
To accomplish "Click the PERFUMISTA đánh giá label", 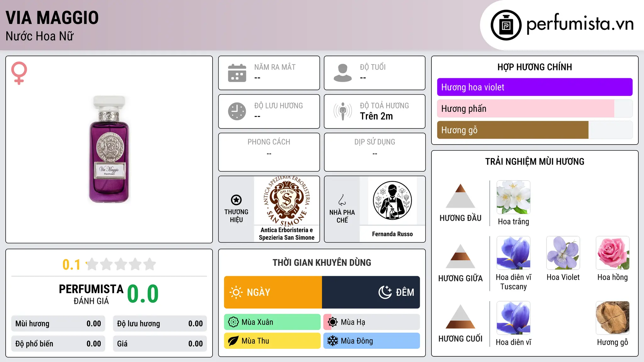I will click(91, 294).
